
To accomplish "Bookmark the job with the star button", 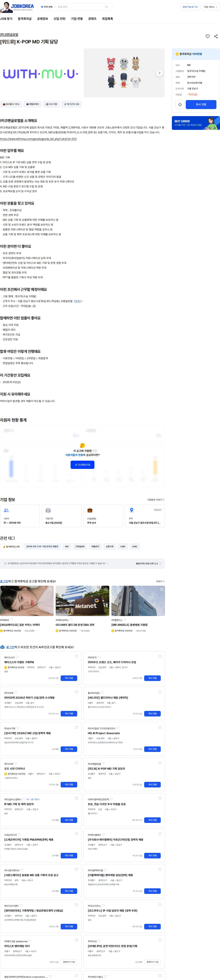I will [180, 105].
